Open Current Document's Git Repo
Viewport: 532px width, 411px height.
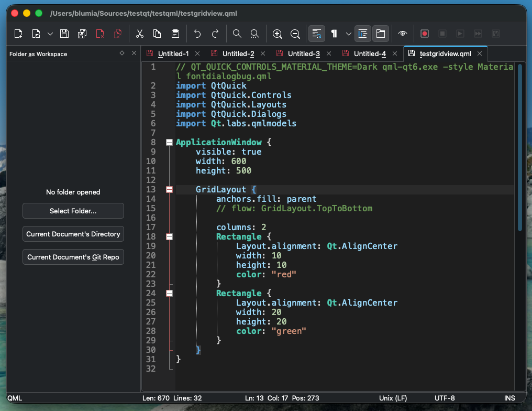[73, 257]
